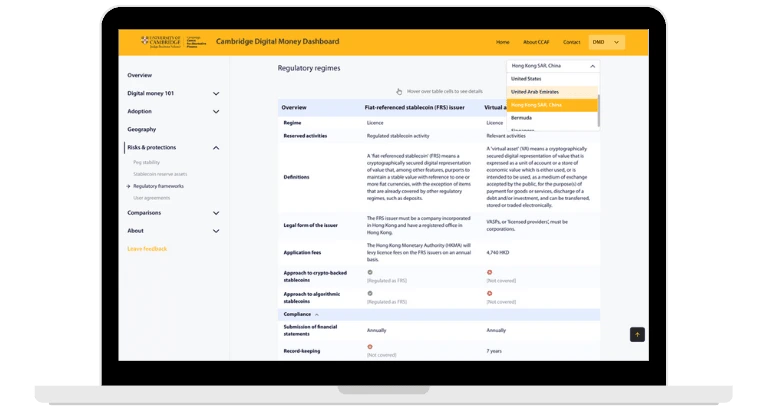Collapse the Compliance table section
The image size is (767, 410).
click(x=316, y=315)
